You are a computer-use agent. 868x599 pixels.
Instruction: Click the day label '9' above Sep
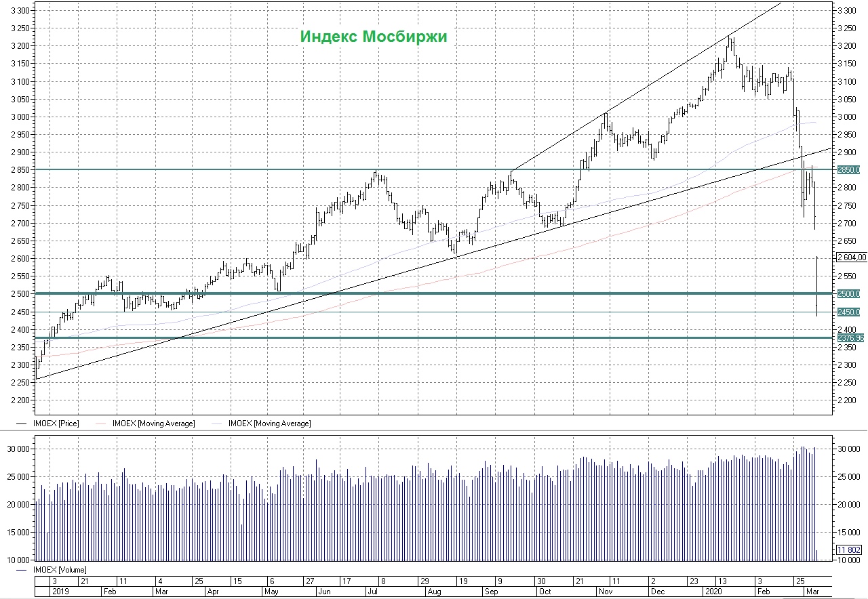click(x=500, y=581)
